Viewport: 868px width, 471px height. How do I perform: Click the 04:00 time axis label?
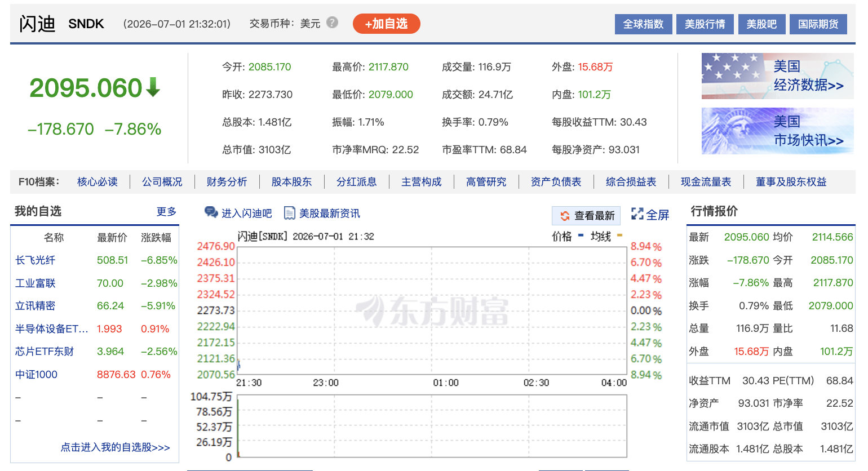[x=614, y=383]
